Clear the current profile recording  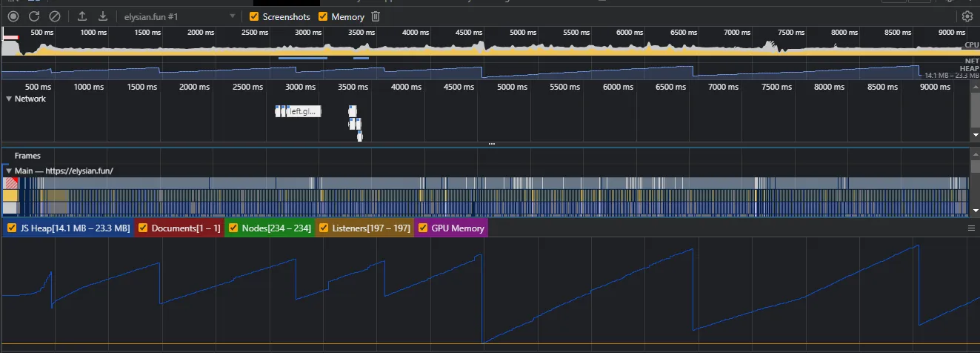click(55, 16)
